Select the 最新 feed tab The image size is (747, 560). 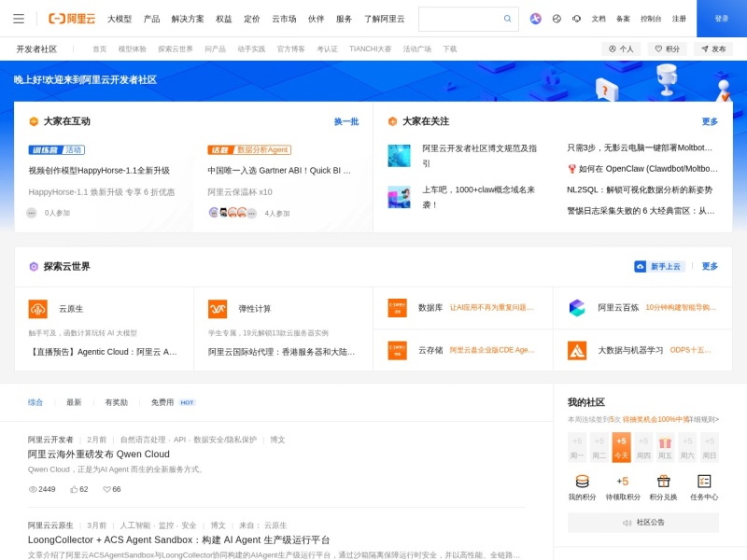[x=74, y=402]
